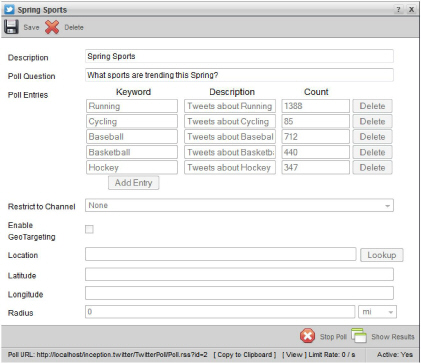421x363 pixels.
Task: Click the Save label in toolbar
Action: (x=31, y=27)
